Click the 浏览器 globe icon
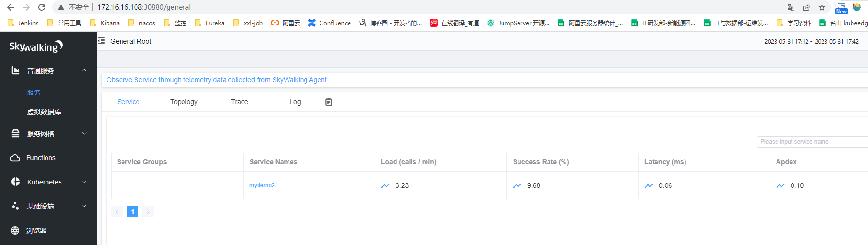 [15, 230]
